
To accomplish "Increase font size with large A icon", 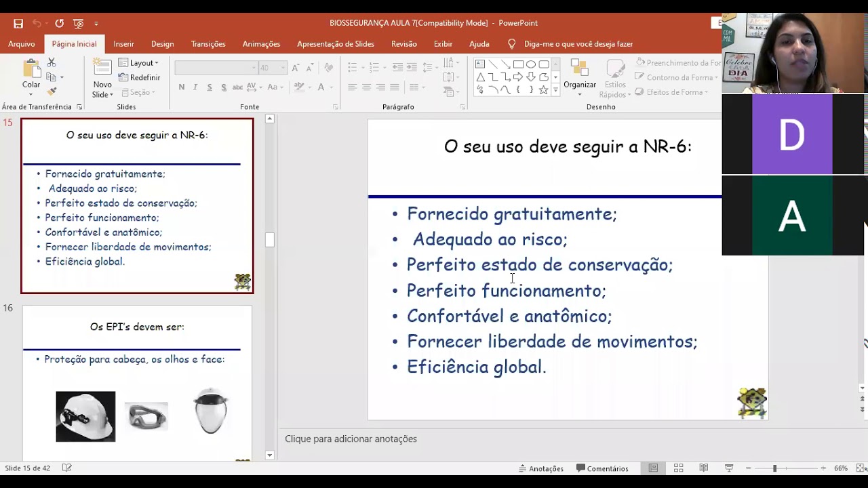I will pos(296,68).
